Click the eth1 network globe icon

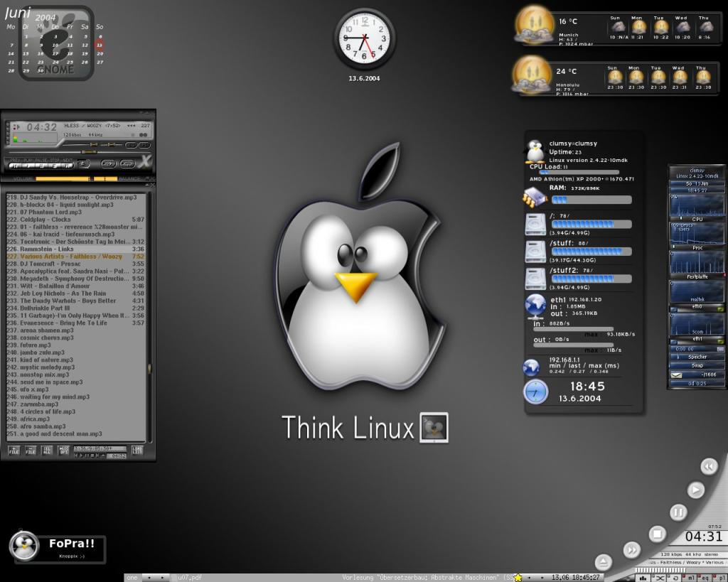tap(536, 307)
